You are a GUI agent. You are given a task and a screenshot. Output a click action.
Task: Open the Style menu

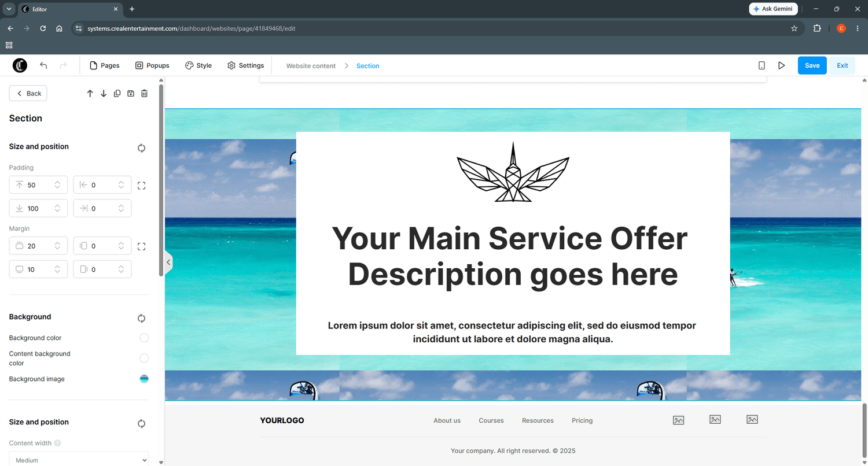pos(198,65)
